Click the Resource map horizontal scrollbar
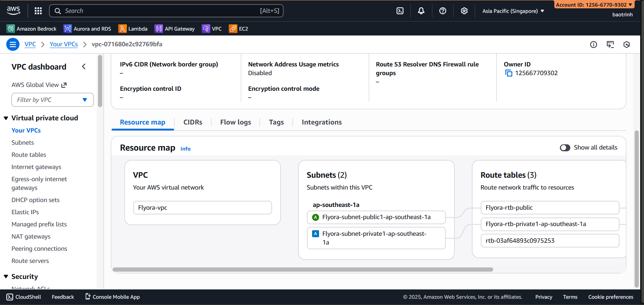Screen dimensions: 644x305 pyautogui.click(x=302, y=270)
